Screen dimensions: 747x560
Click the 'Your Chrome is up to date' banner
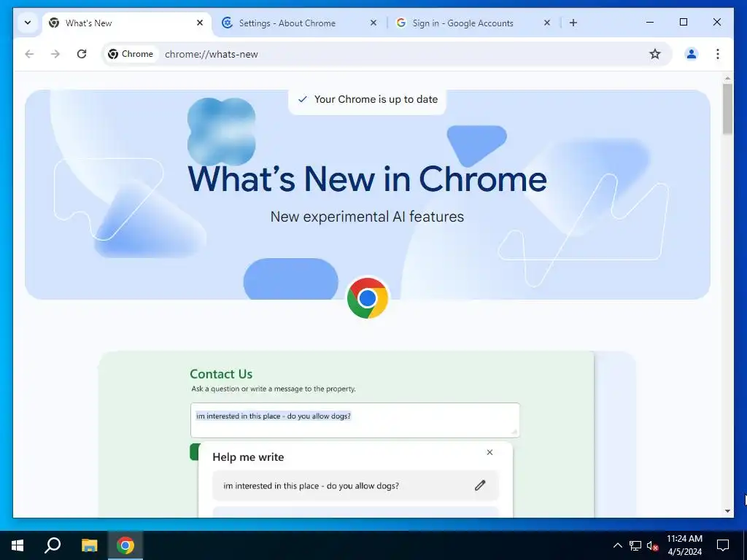click(368, 99)
